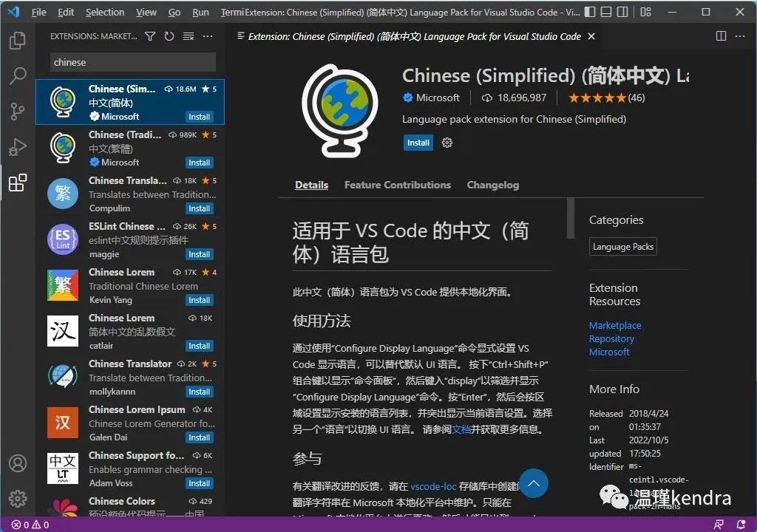Screen dimensions: 757x532
Task: Clear extensions search results icon
Action: [189, 36]
